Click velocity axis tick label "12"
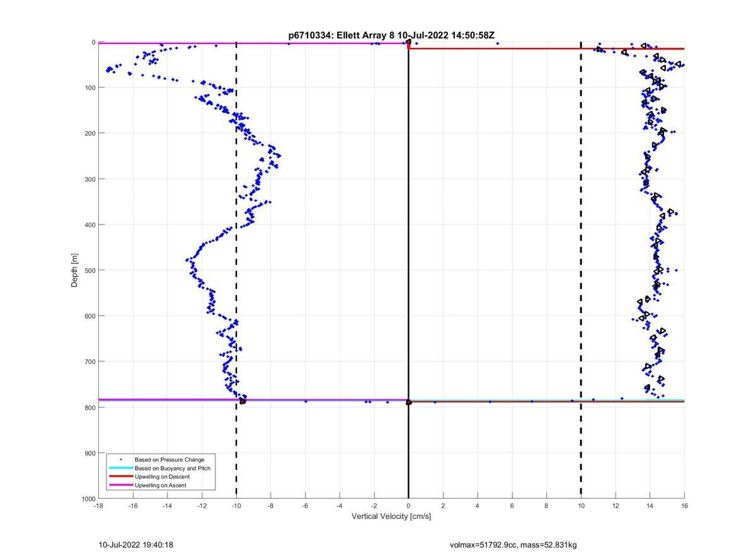Screen dimensions: 756x560 pyautogui.click(x=616, y=506)
